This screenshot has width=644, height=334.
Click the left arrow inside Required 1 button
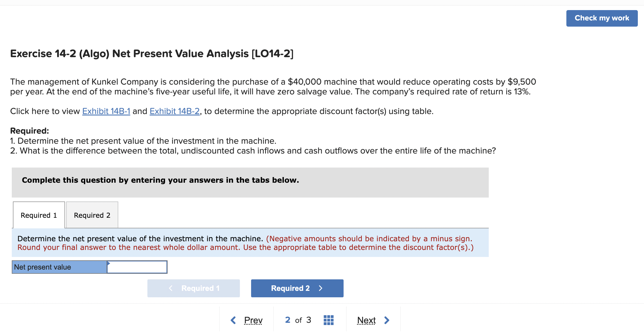[171, 288]
